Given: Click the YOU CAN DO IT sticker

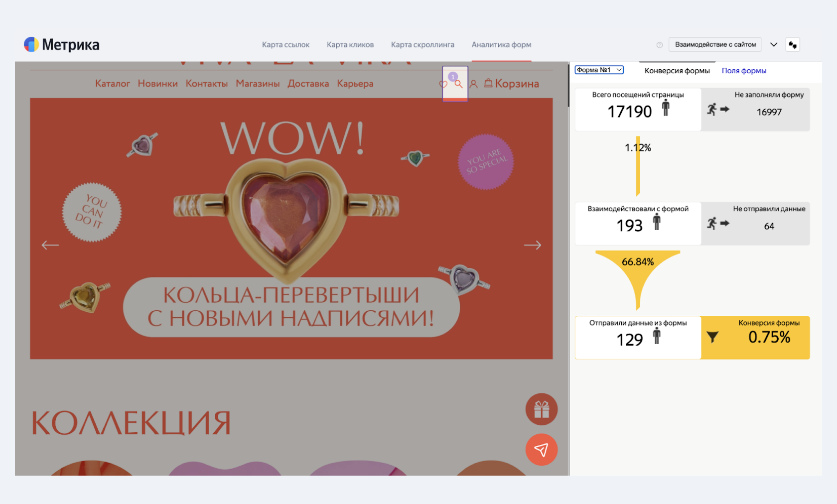Looking at the screenshot, I should (x=92, y=212).
